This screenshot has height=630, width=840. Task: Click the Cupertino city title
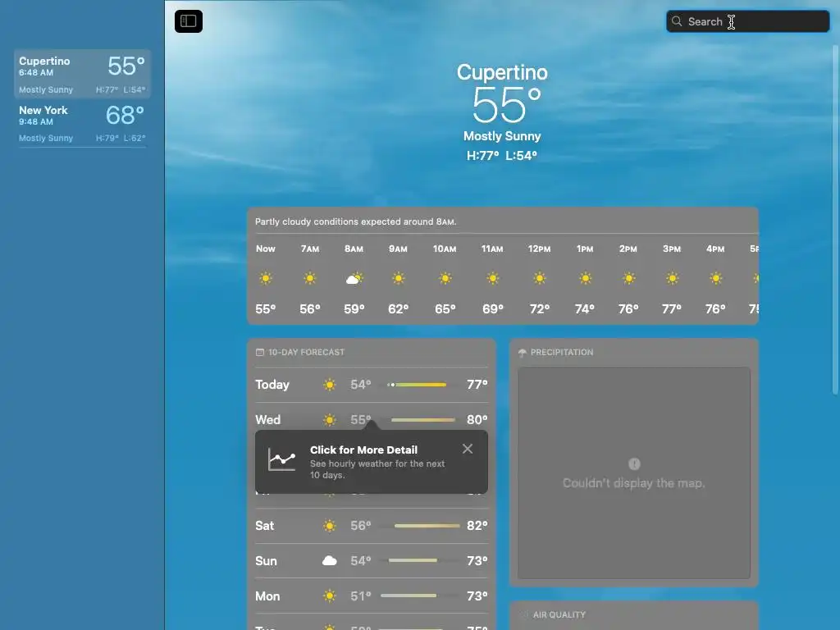(x=502, y=72)
